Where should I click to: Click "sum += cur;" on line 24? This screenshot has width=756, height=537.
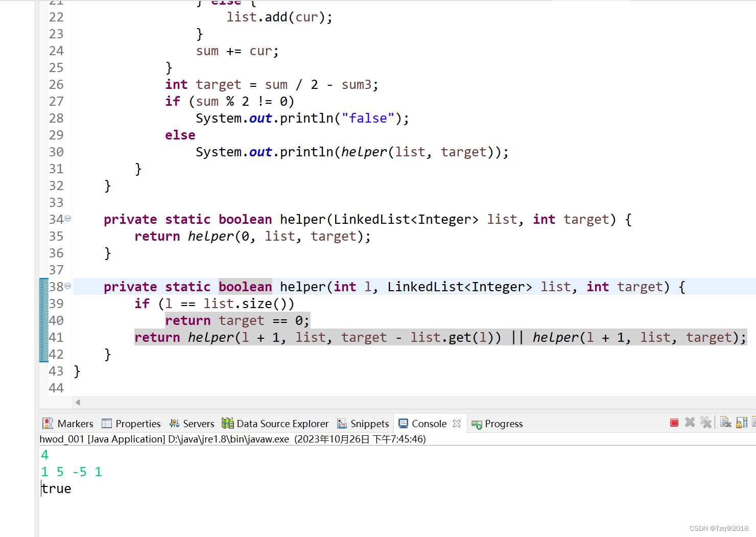point(238,51)
